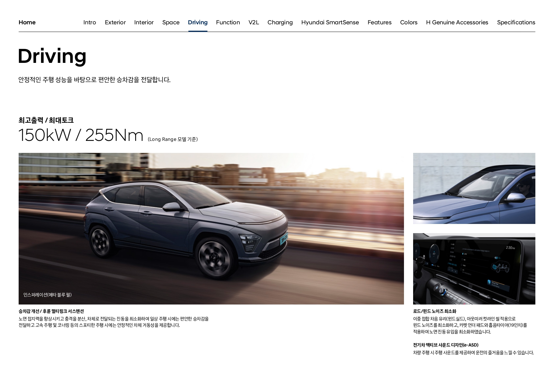This screenshot has width=554, height=392.
Task: Click the 150kW / 255Nm figure
Action: pyautogui.click(x=81, y=135)
